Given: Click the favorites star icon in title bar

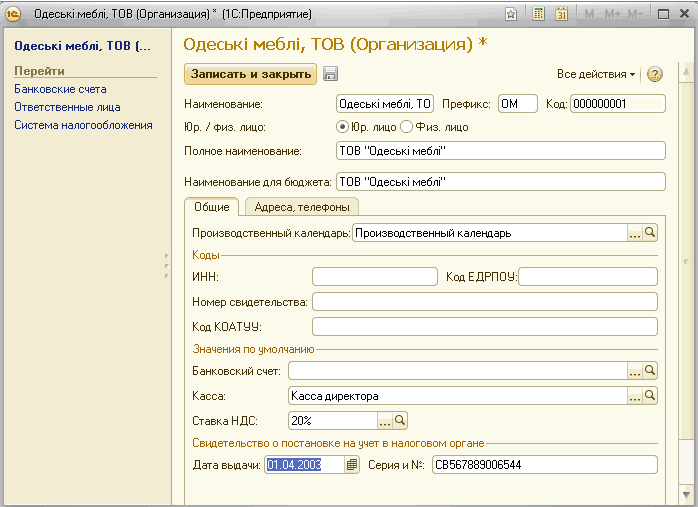Looking at the screenshot, I should tap(511, 14).
